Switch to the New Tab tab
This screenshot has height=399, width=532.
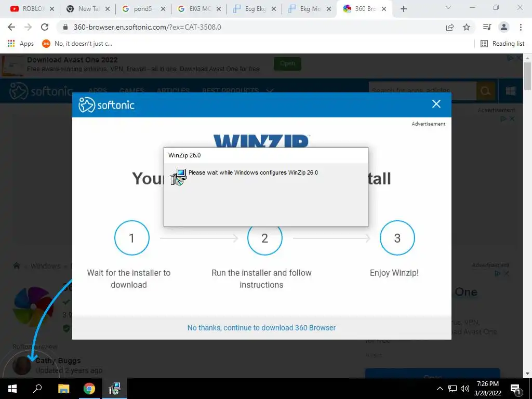tap(83, 9)
